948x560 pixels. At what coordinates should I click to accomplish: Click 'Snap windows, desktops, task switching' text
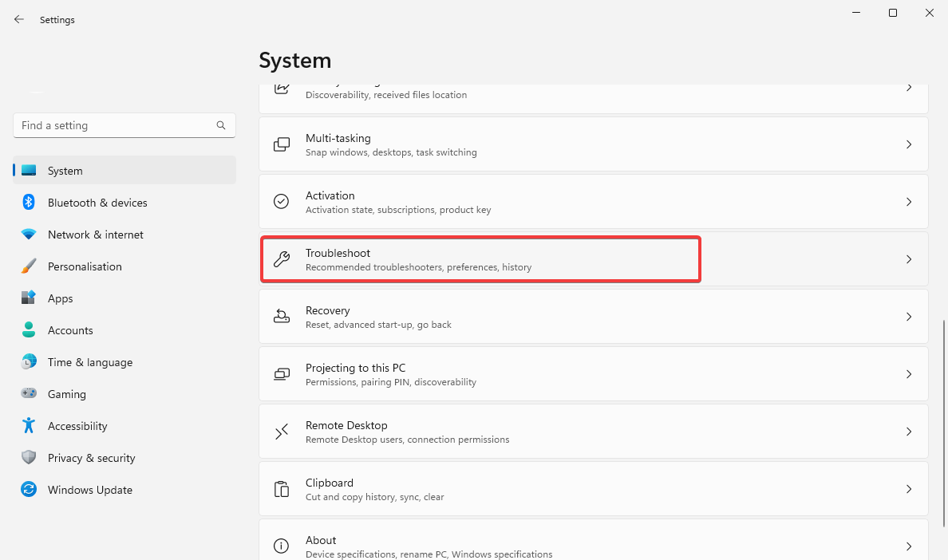391,152
